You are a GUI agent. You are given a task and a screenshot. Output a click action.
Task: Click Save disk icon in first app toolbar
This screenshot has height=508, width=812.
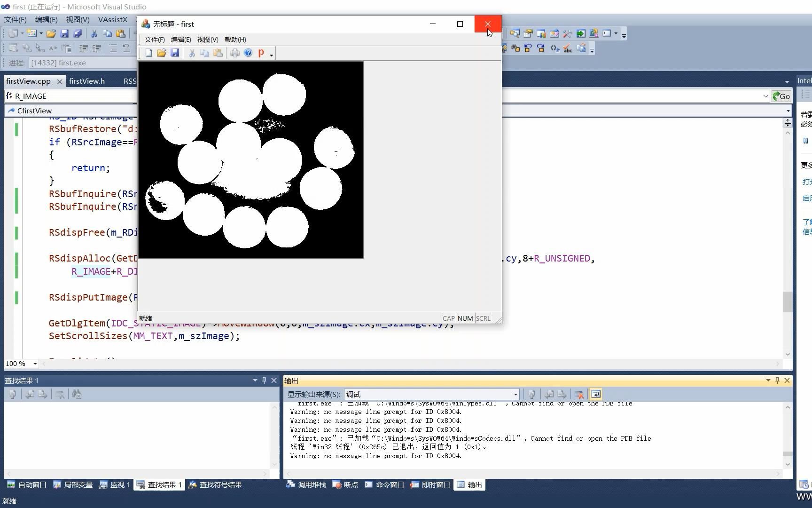(175, 53)
